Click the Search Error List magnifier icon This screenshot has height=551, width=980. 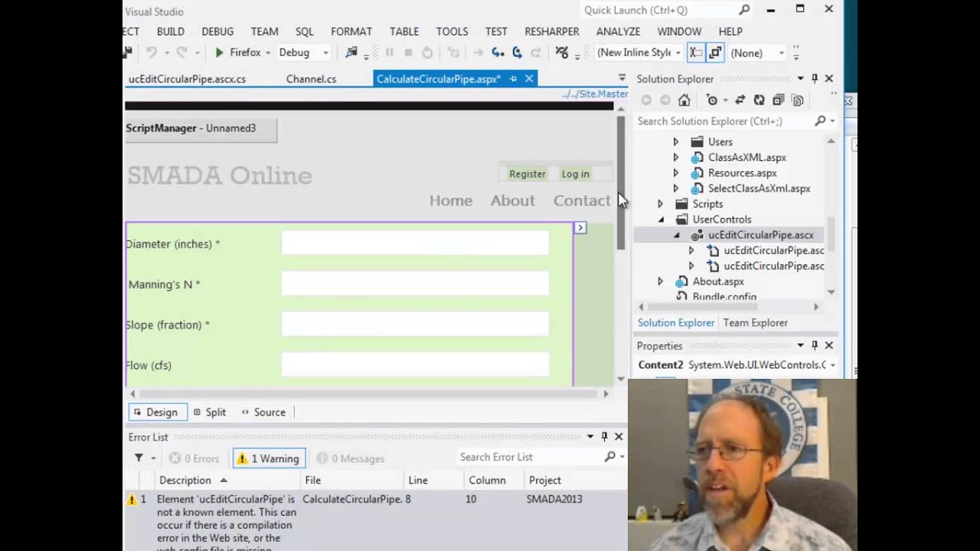tap(609, 457)
